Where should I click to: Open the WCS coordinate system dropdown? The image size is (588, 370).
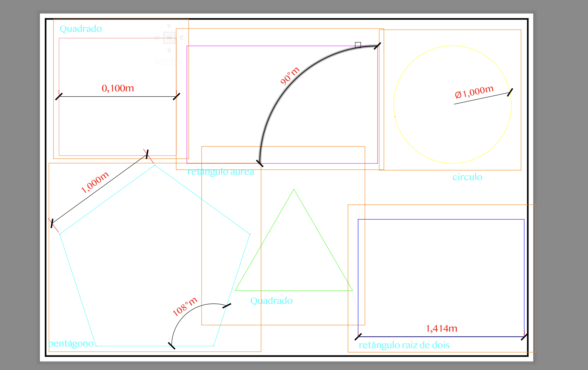click(169, 62)
